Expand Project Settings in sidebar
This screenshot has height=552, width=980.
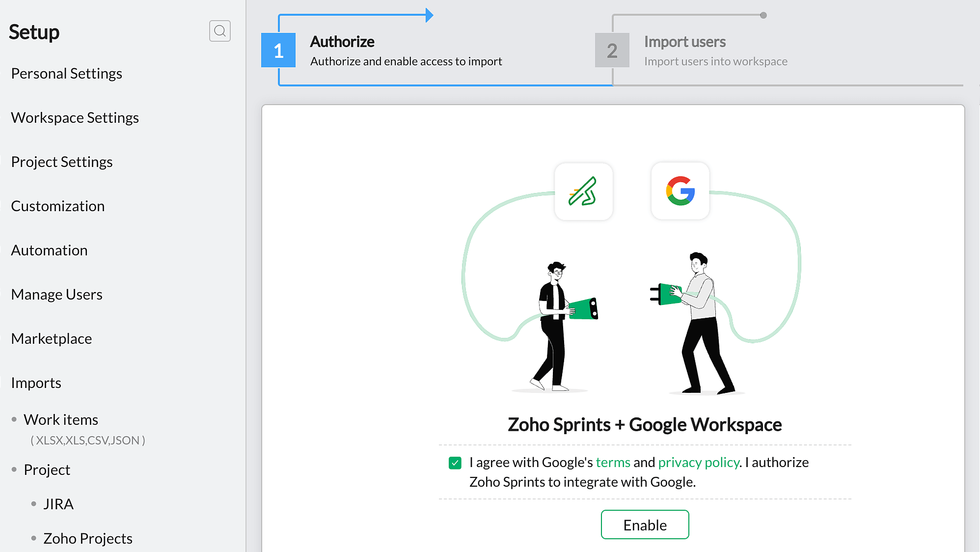pyautogui.click(x=61, y=162)
